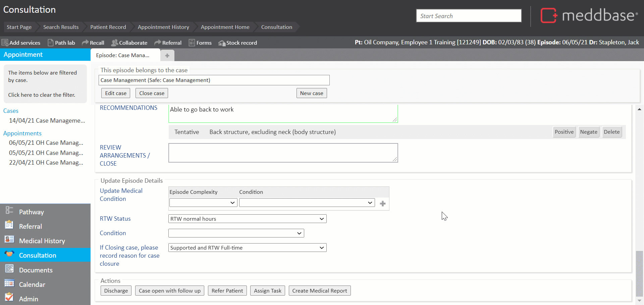Click the scrollbar down arrow

click(x=639, y=301)
